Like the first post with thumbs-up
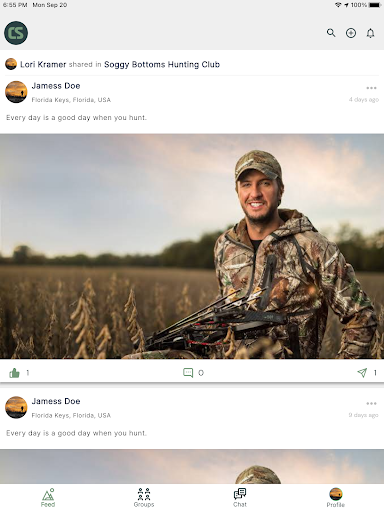 click(14, 373)
